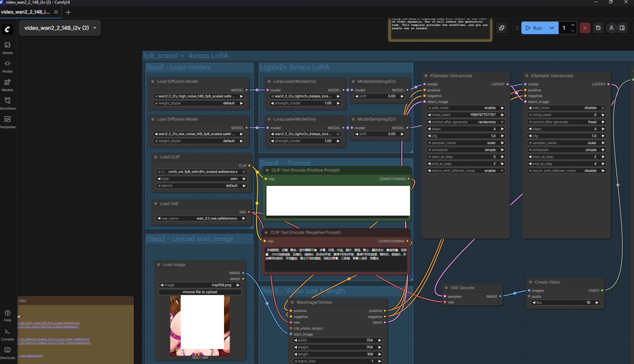Open the Assets sidebar panel
Viewport: 634px width, 364px height.
[x=7, y=48]
